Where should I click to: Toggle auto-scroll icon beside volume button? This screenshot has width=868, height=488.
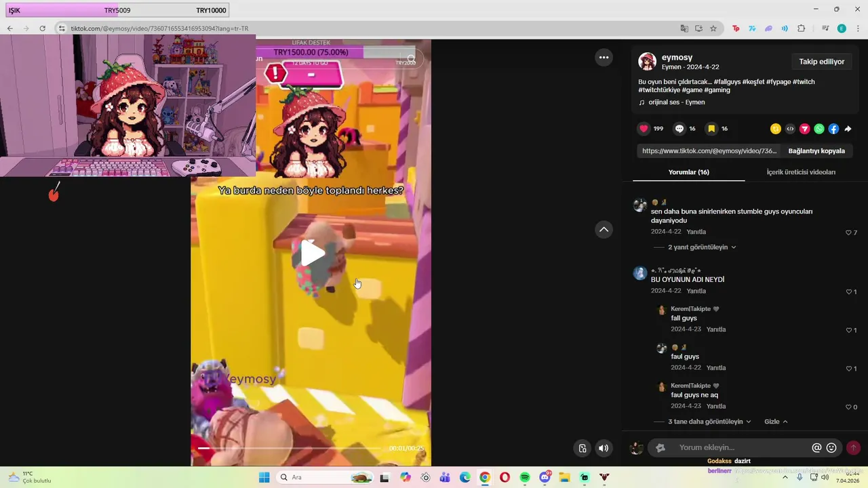tap(582, 448)
